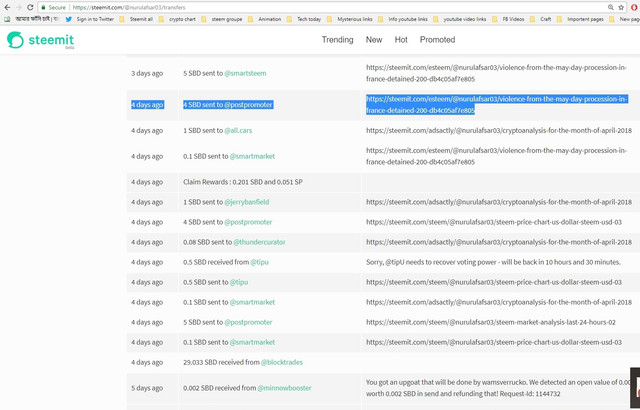Viewport: 640px width, 410px height.
Task: Open @postpromoter link in the 4 SBD steem-price-chart row
Action: (248, 222)
